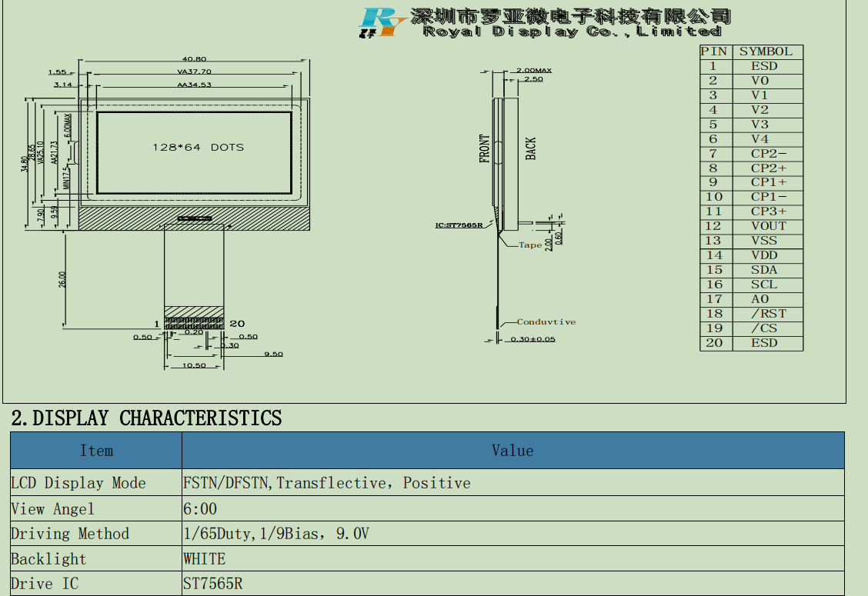Image resolution: width=868 pixels, height=596 pixels.
Task: Click the RY company logo
Action: point(381,22)
